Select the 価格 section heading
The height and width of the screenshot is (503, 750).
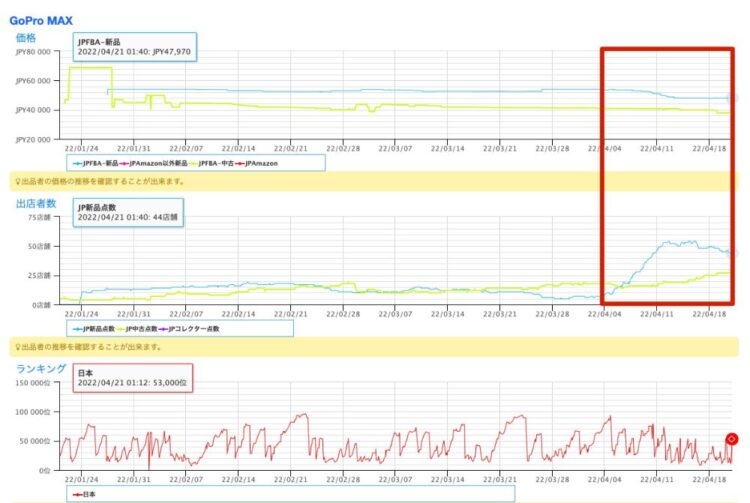26,38
